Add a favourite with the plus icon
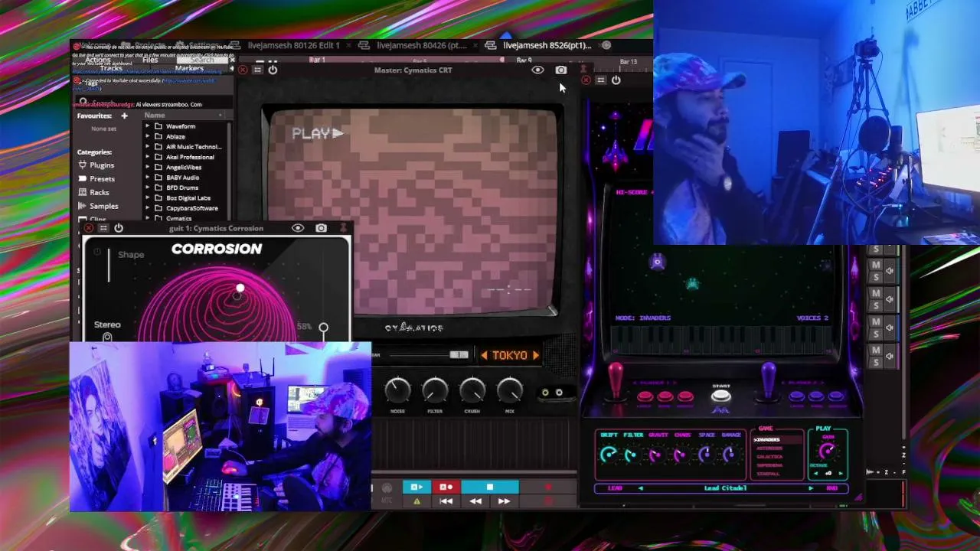 pyautogui.click(x=124, y=116)
